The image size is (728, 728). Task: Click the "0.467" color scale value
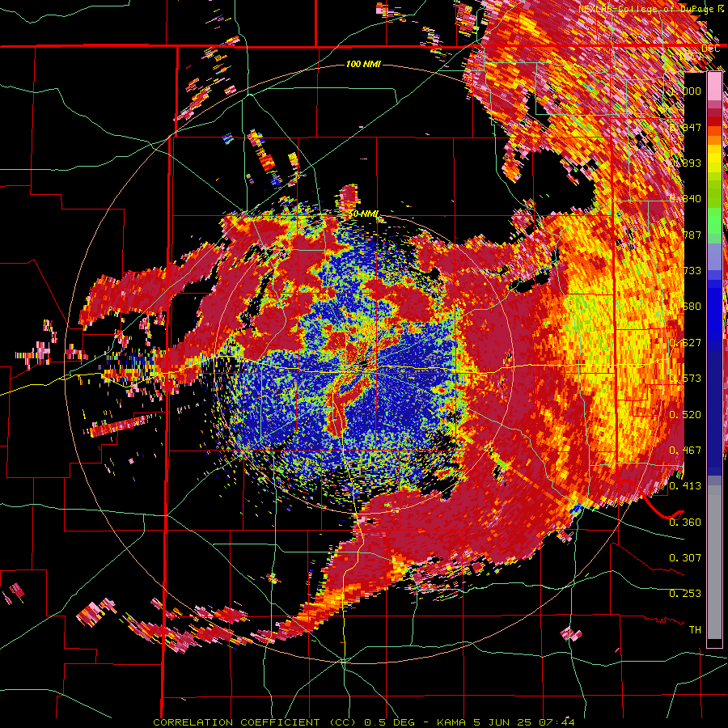click(685, 450)
